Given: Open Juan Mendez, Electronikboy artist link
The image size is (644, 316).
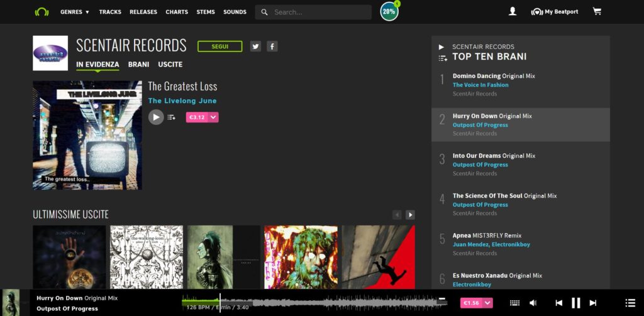Looking at the screenshot, I should click(491, 244).
